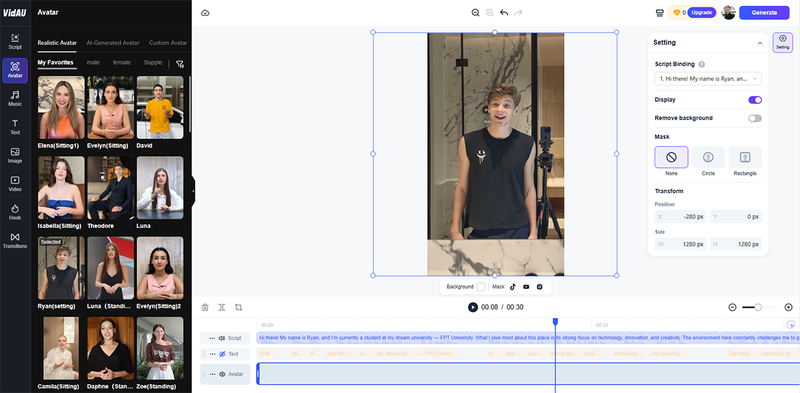Screen dimensions: 800x393
Task: Select the None mask option
Action: click(671, 157)
